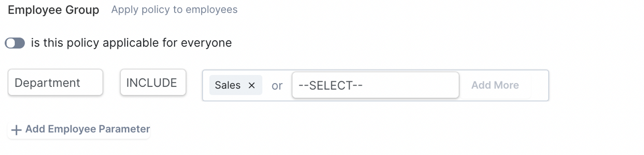Viewport: 644px width, 155px height.
Task: Click Add Employee Parameter
Action: pos(79,129)
